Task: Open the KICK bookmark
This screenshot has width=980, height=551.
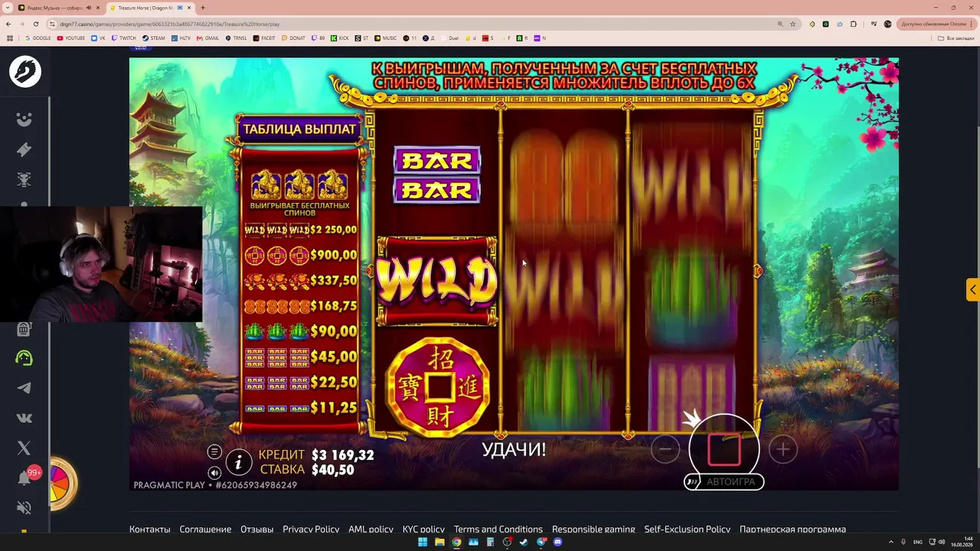Action: click(339, 38)
